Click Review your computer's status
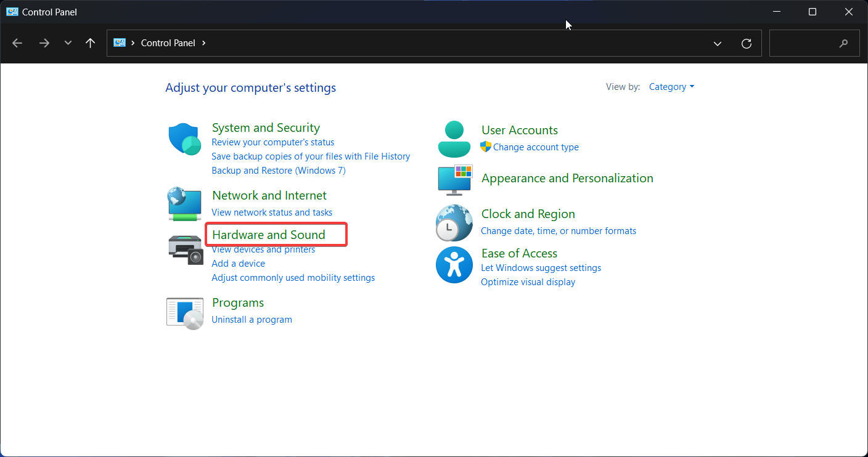The image size is (868, 457). pyautogui.click(x=273, y=142)
